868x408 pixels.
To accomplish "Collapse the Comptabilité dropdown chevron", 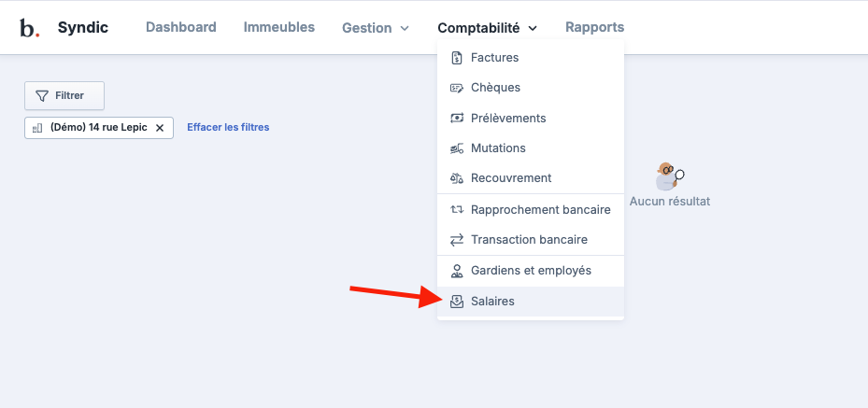I will pyautogui.click(x=533, y=28).
